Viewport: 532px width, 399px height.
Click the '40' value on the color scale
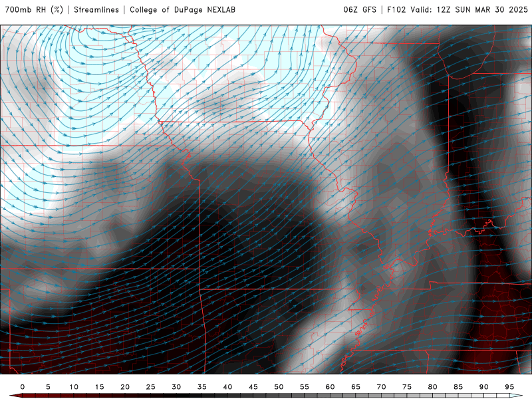tap(227, 387)
